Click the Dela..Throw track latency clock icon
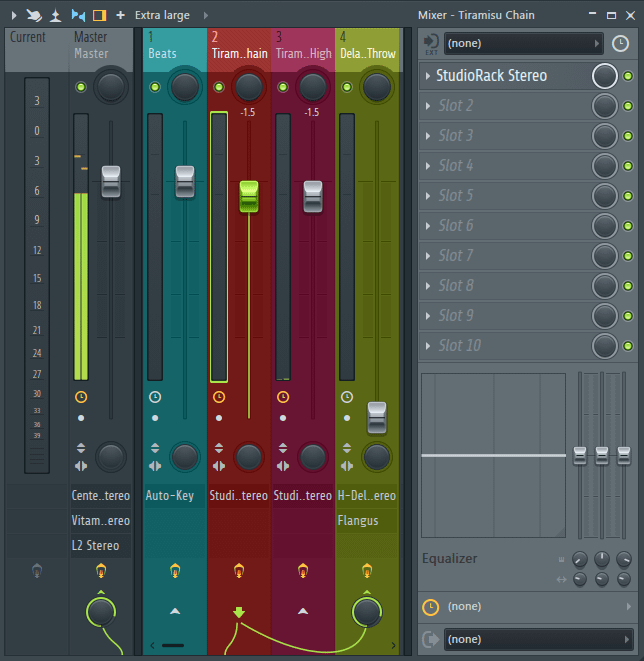Image resolution: width=644 pixels, height=661 pixels. (x=347, y=397)
